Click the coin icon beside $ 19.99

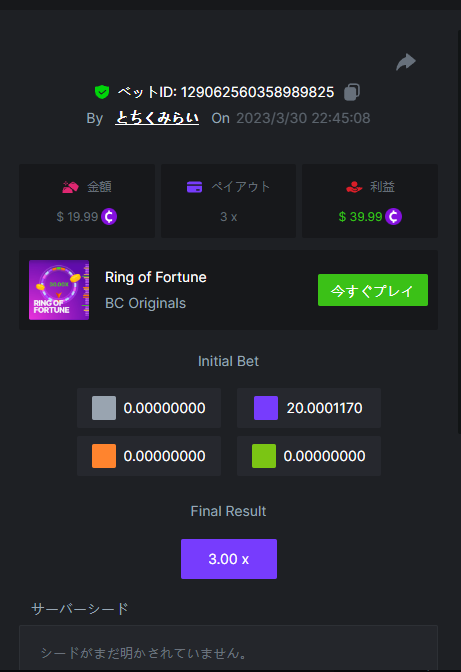click(109, 216)
